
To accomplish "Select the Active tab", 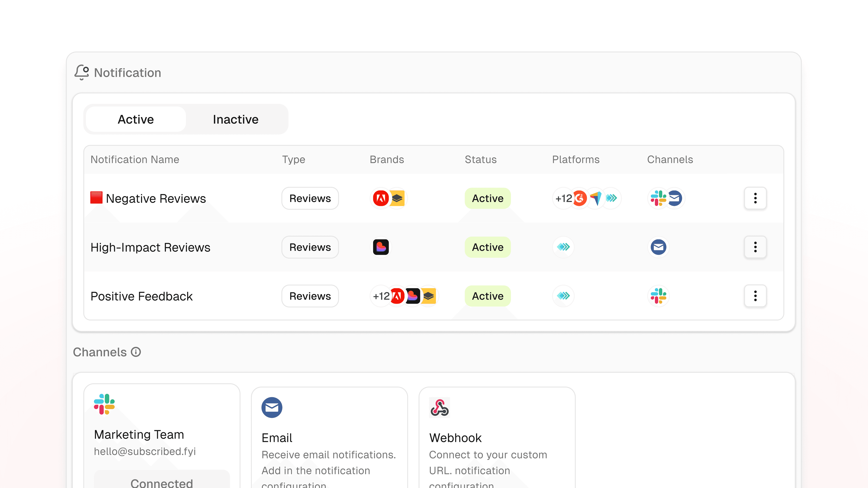I will coord(135,119).
